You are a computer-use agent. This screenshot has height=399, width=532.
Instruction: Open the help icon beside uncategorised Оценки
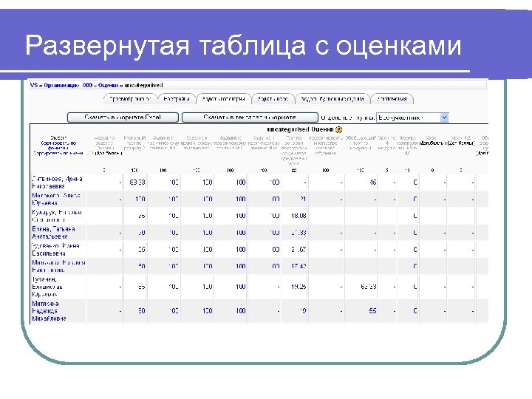[x=338, y=129]
